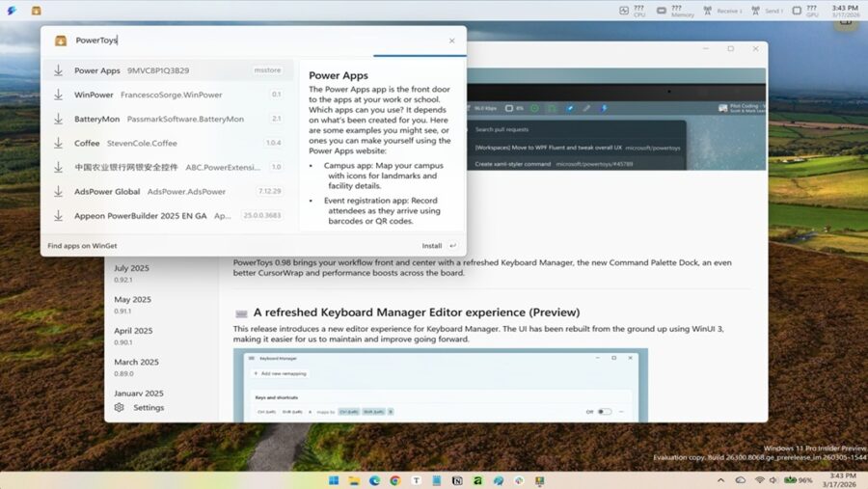
Task: Click the Command Palette lightning icon in dock
Action: [x=12, y=11]
